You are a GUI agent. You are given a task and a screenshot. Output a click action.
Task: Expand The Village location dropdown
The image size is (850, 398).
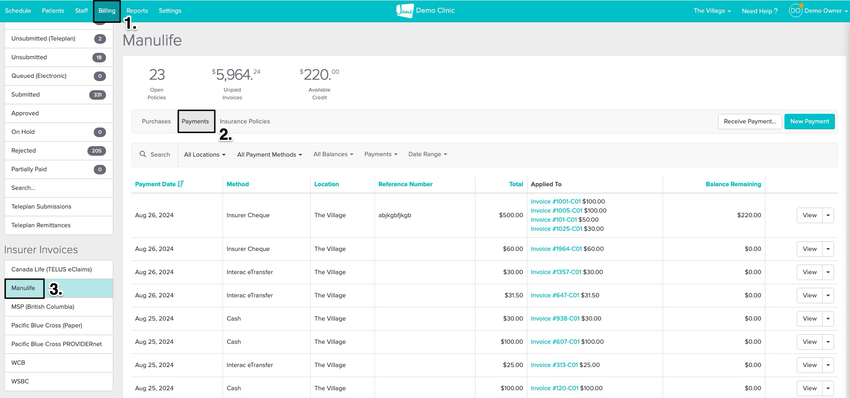pos(712,11)
